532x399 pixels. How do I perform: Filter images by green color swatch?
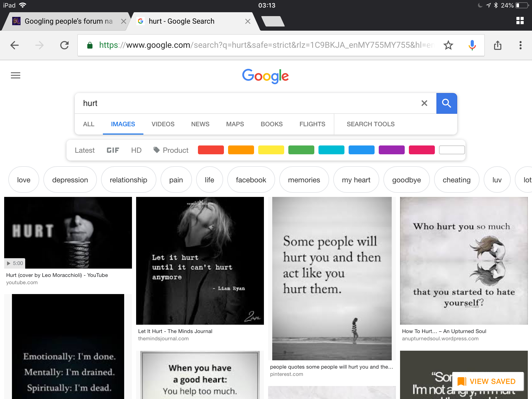pos(301,150)
